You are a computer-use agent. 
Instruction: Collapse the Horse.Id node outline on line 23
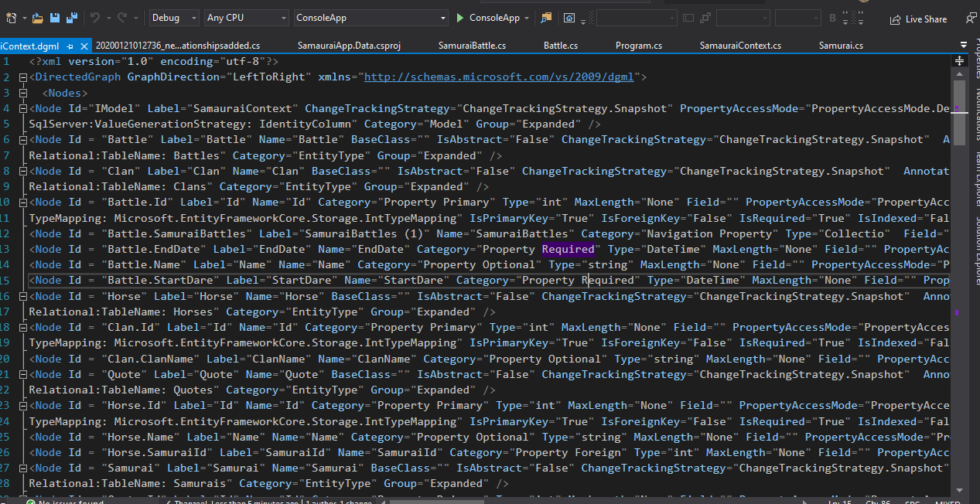tap(23, 406)
